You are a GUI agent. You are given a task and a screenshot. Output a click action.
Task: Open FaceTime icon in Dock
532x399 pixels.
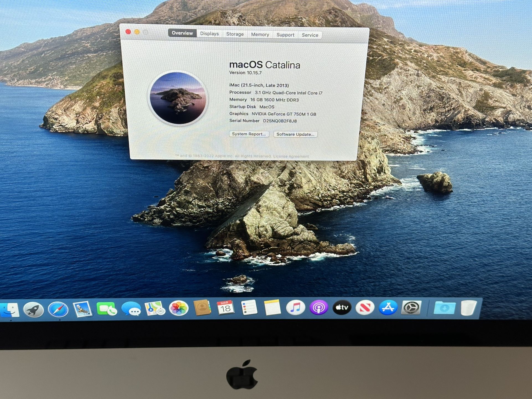tap(107, 309)
